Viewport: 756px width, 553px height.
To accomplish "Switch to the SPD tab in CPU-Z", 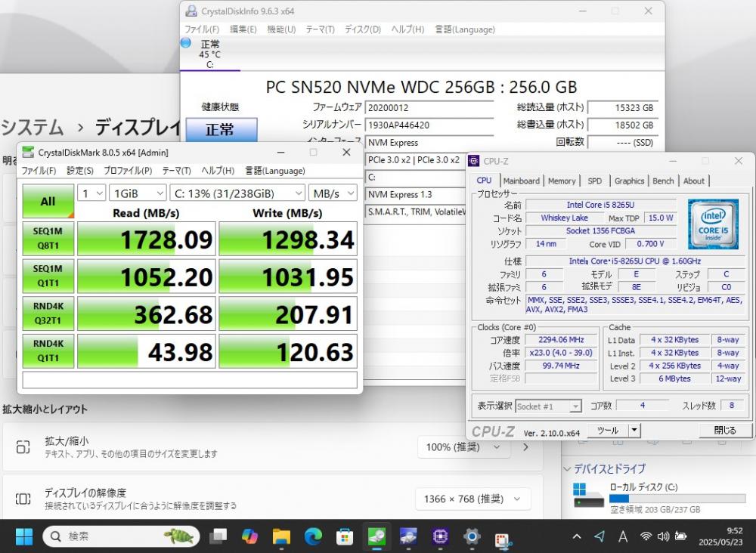I will [x=594, y=181].
